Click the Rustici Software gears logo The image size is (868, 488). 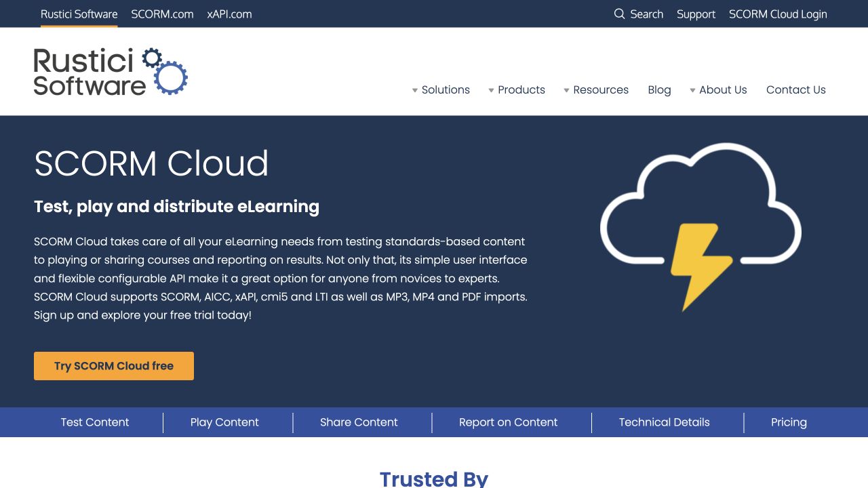pyautogui.click(x=111, y=71)
